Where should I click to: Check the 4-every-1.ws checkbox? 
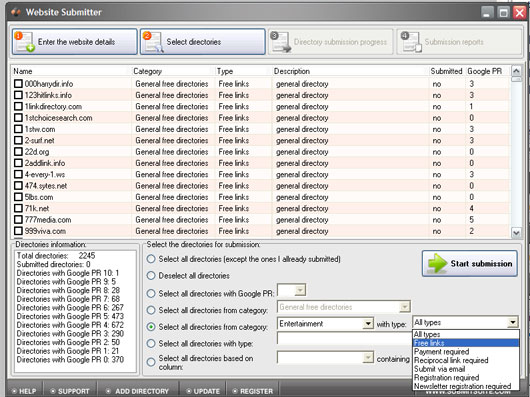tap(18, 174)
